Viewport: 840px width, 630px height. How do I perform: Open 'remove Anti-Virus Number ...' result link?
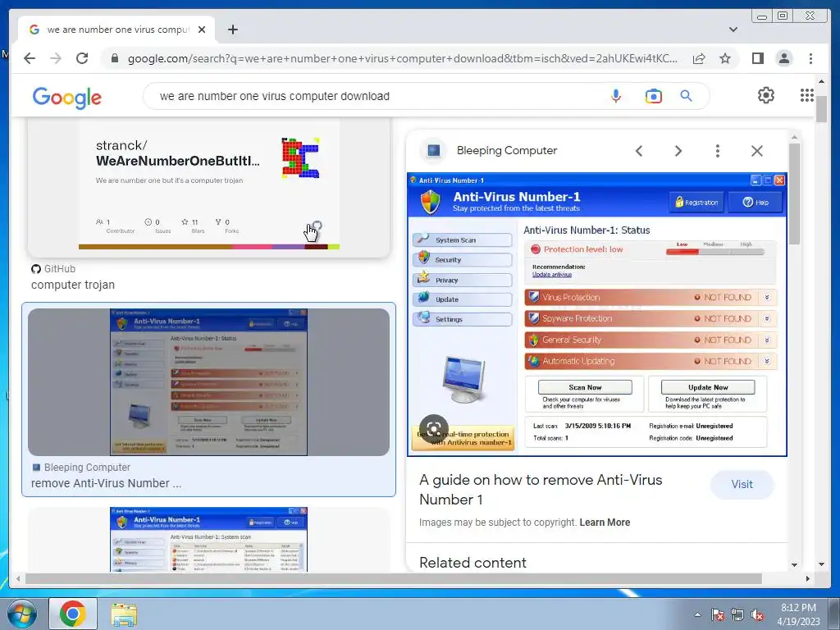pyautogui.click(x=106, y=483)
